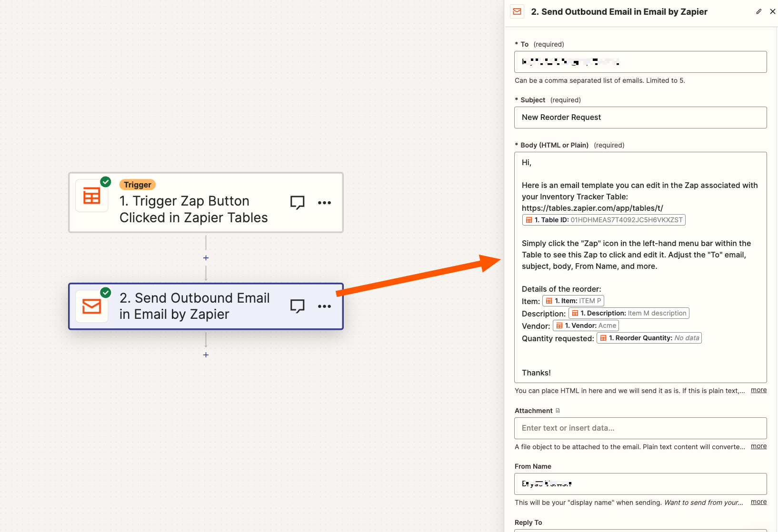The height and width of the screenshot is (532, 778).
Task: Click the From Name input field
Action: click(x=640, y=484)
